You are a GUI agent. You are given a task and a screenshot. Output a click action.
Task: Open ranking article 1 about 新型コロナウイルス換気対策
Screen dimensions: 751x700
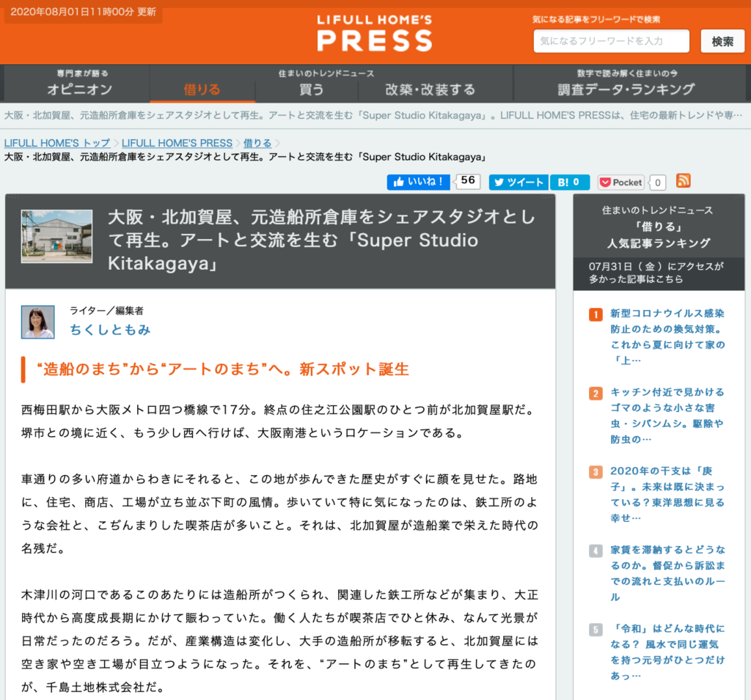tap(667, 336)
